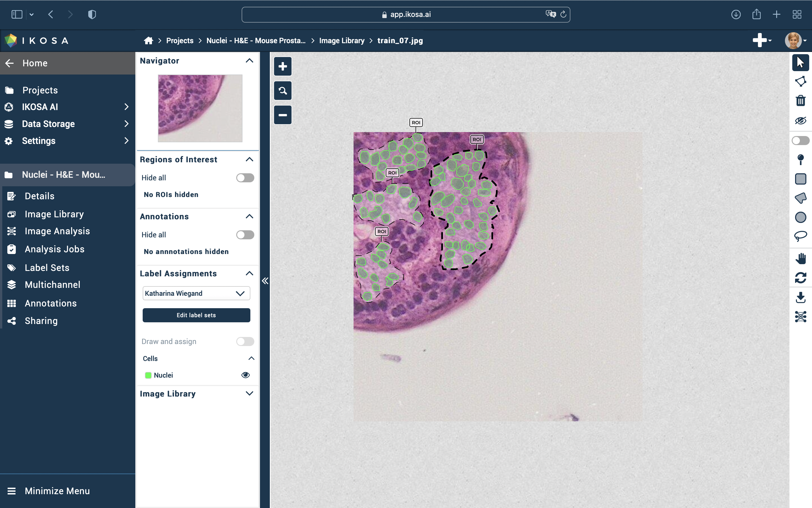Screen dimensions: 812x508
Task: Toggle the switch in the right toolbar
Action: pyautogui.click(x=800, y=141)
